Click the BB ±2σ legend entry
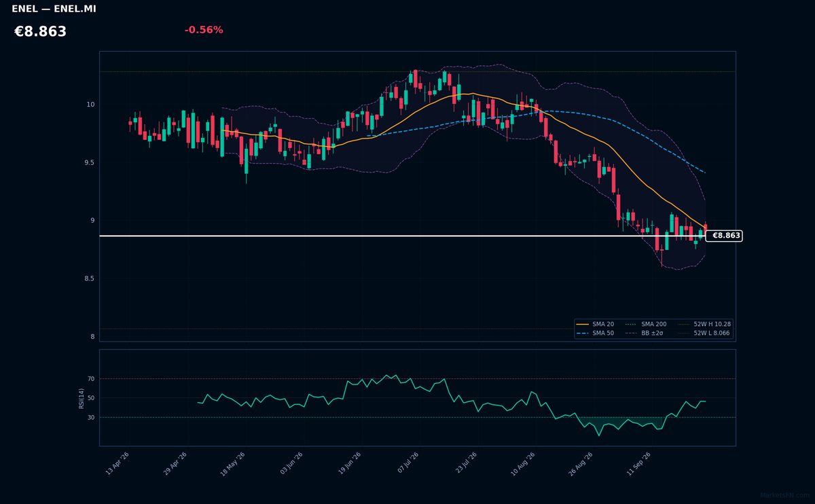Viewport: 815px width, 504px height. 645,334
